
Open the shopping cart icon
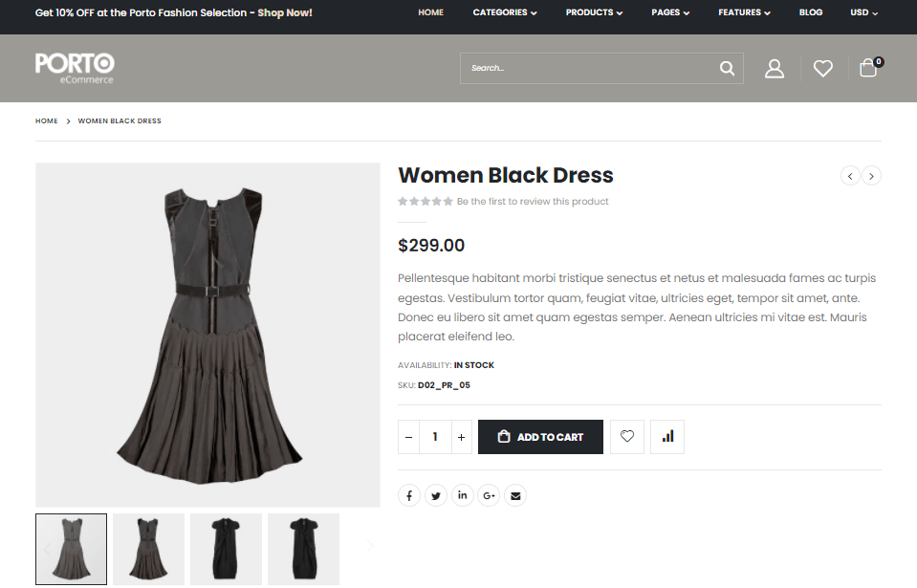click(868, 68)
